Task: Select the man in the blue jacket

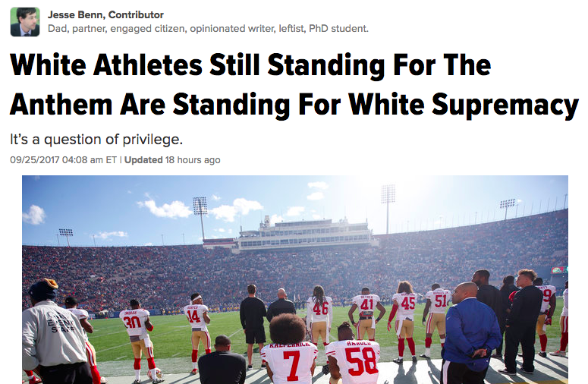Action: tap(470, 334)
